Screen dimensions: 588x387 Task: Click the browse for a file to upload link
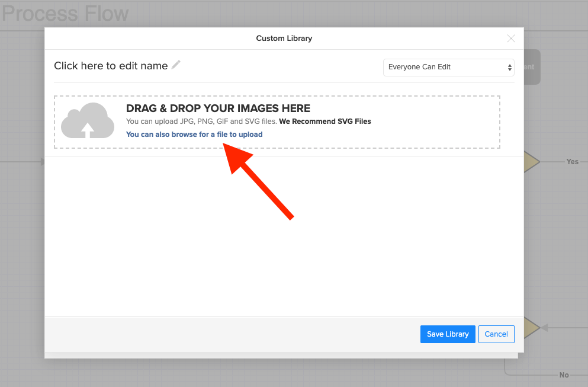tap(194, 135)
